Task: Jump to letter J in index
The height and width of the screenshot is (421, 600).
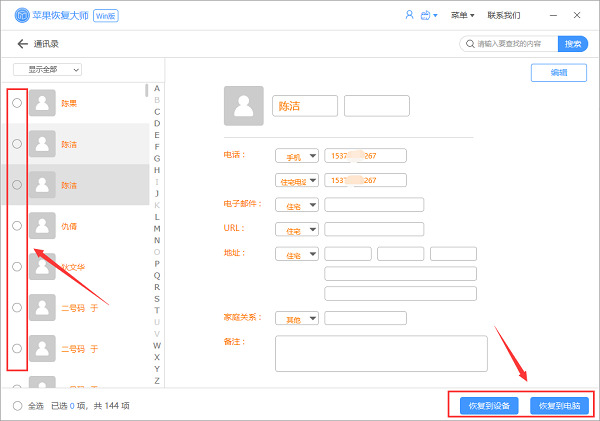Action: tap(157, 194)
